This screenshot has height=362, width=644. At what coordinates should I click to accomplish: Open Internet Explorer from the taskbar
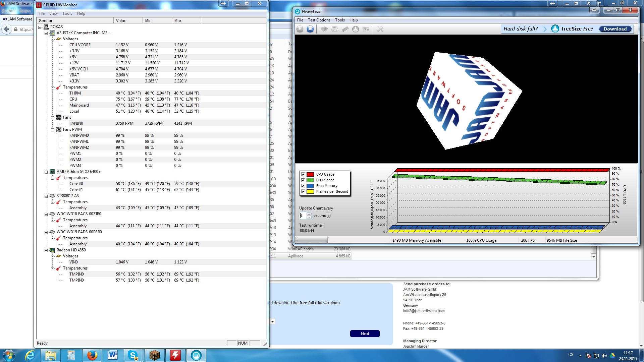click(30, 355)
